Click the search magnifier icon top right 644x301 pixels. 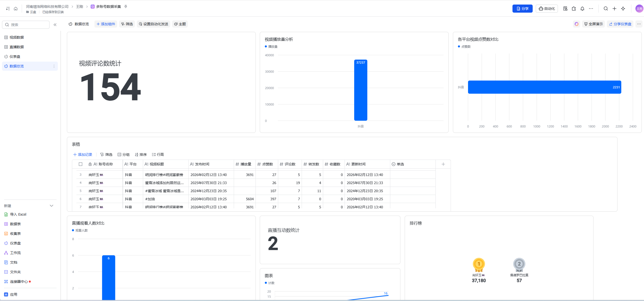[605, 9]
